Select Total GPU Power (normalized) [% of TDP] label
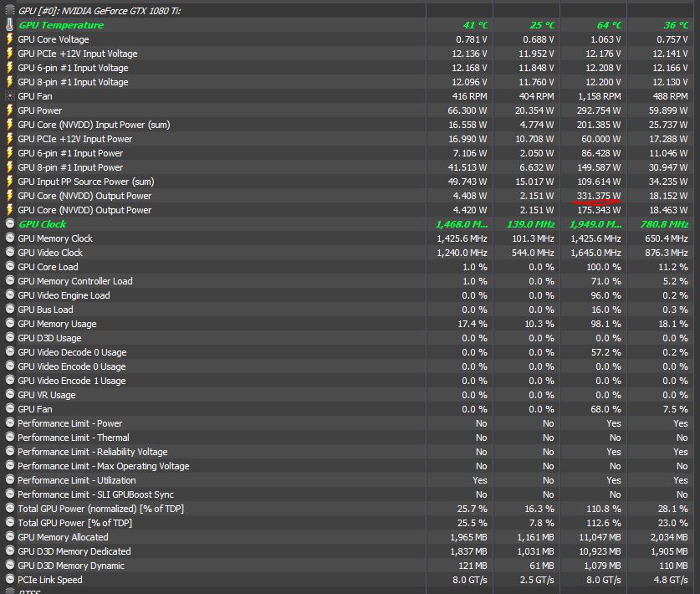Screen dimensions: 700x594 (100, 509)
